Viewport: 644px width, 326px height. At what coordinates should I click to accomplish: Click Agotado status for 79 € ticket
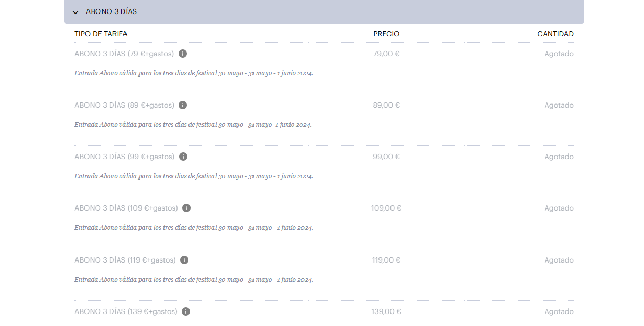click(559, 54)
